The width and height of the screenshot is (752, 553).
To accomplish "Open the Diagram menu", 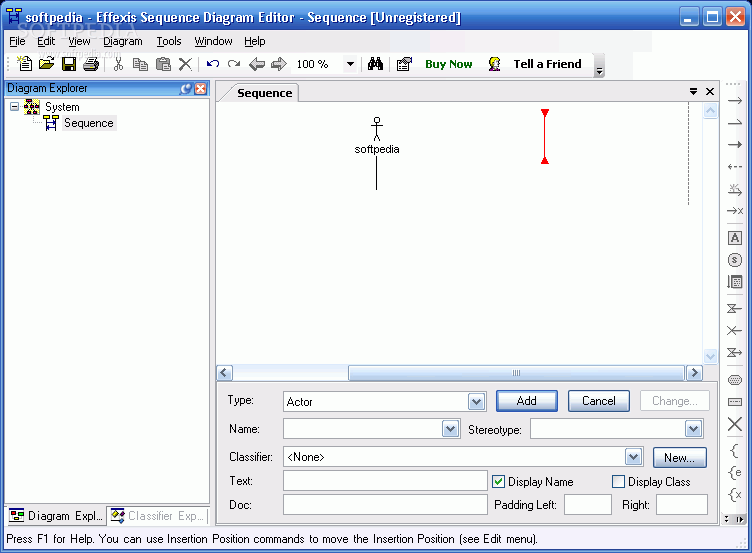I will (x=123, y=41).
